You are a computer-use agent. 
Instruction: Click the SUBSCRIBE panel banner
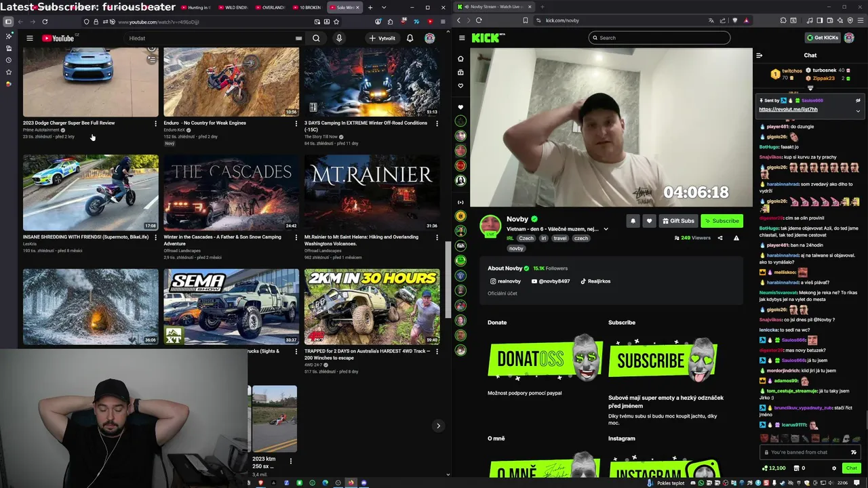[663, 359]
